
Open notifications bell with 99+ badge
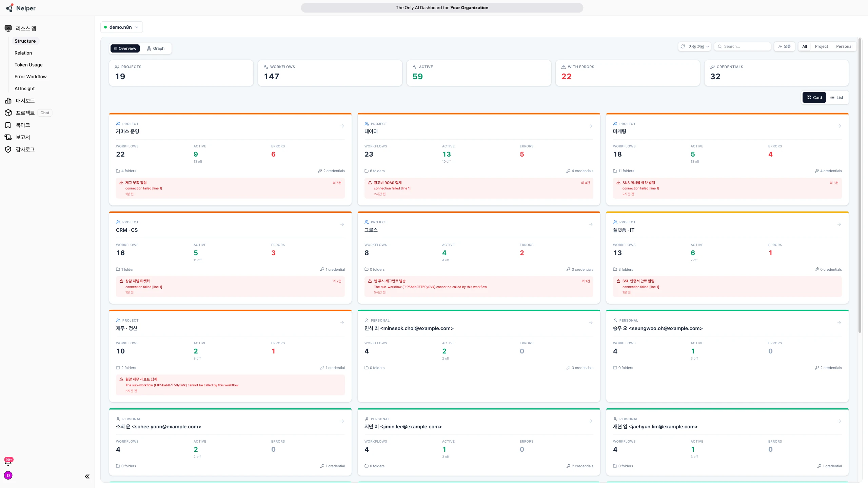(x=8, y=462)
